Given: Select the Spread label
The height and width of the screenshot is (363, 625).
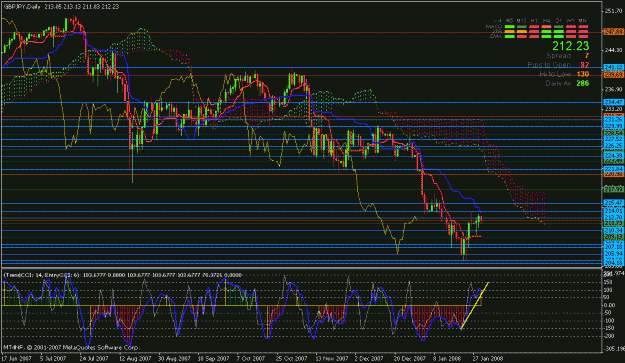Looking at the screenshot, I should pos(559,56).
